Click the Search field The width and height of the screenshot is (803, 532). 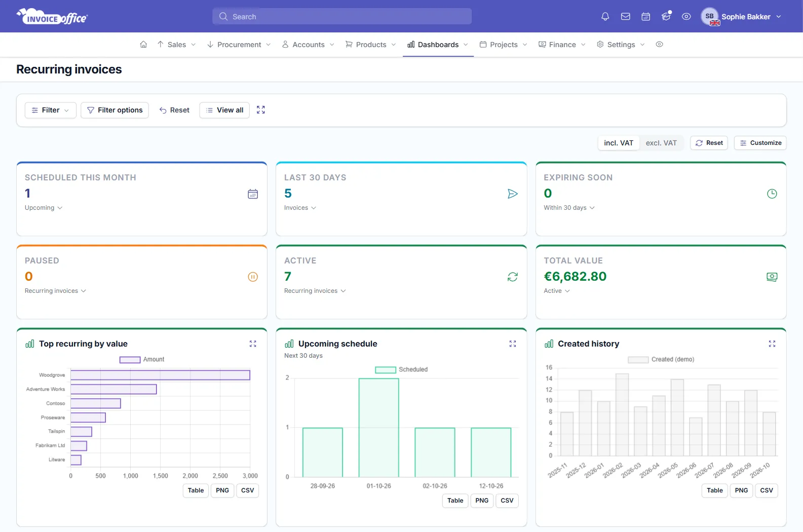coord(342,17)
